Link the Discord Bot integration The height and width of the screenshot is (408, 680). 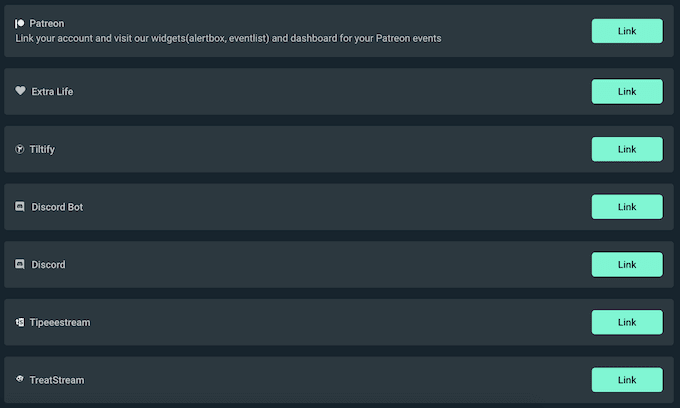[627, 207]
